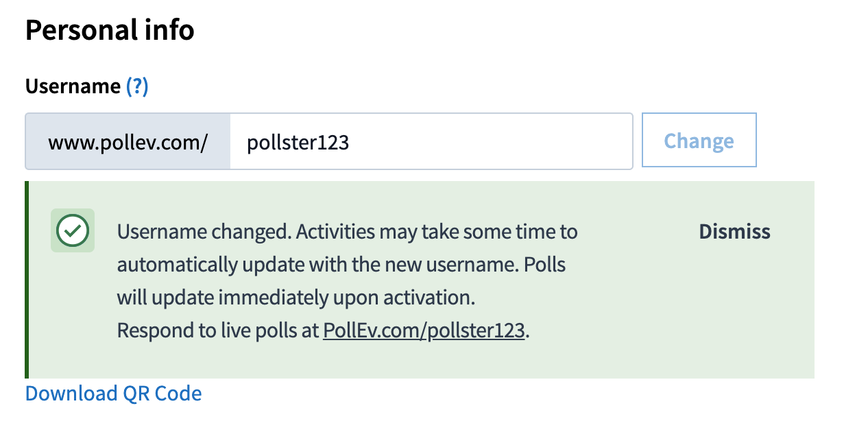This screenshot has width=868, height=443.
Task: Click the 'Polls will update immediately' sentence
Action: click(x=341, y=281)
